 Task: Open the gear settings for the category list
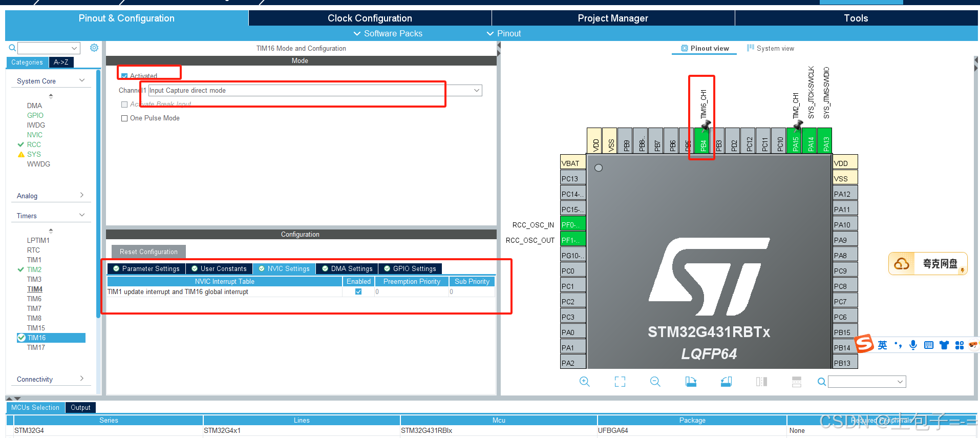coord(94,48)
